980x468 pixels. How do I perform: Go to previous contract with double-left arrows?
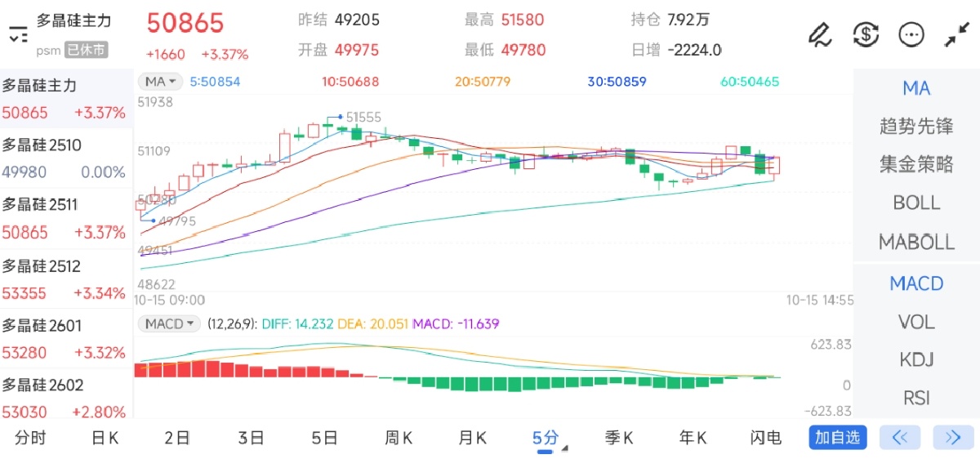[x=900, y=437]
